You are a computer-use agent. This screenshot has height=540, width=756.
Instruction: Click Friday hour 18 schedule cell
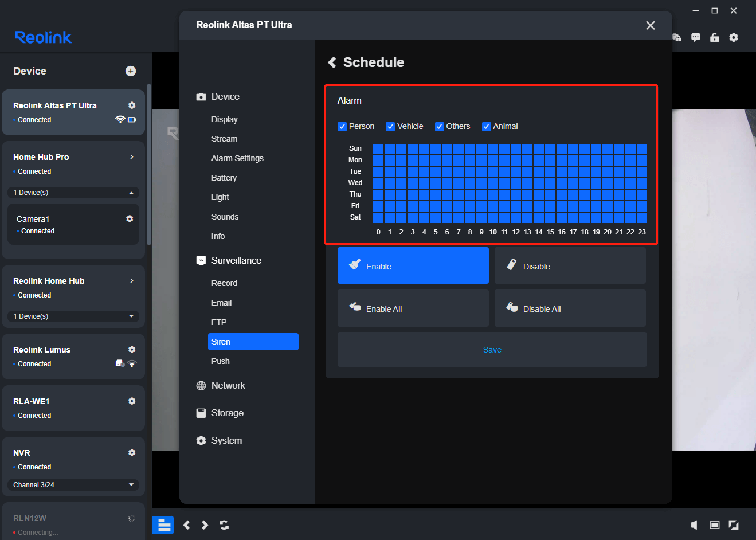(x=585, y=206)
